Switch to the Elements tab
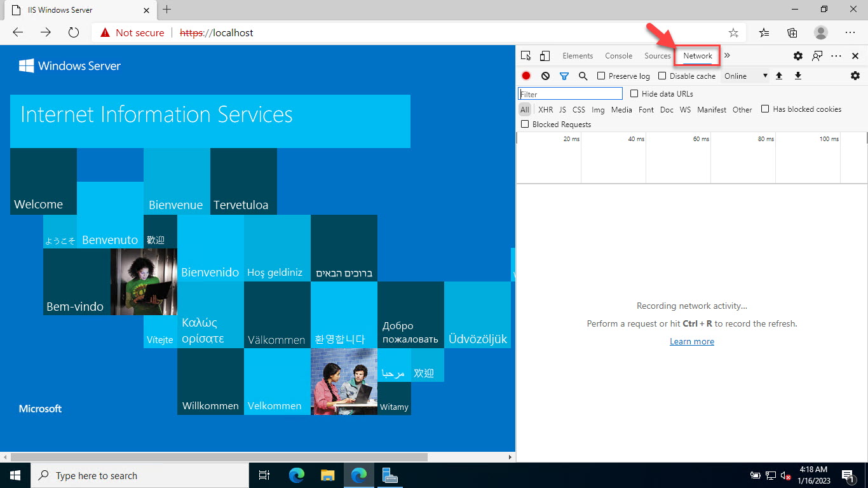 click(x=578, y=56)
